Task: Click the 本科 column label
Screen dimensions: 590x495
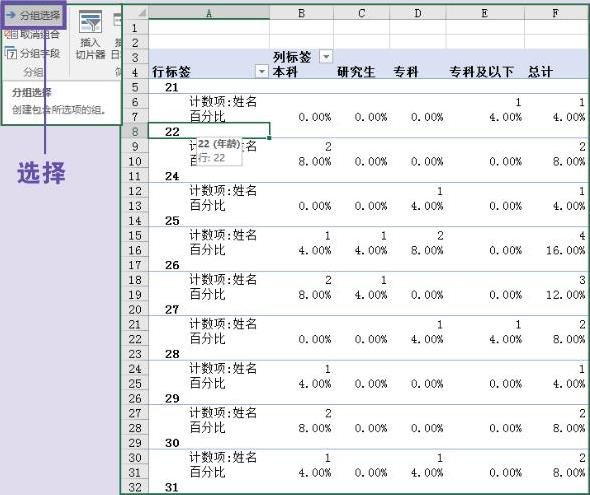Action: (285, 71)
